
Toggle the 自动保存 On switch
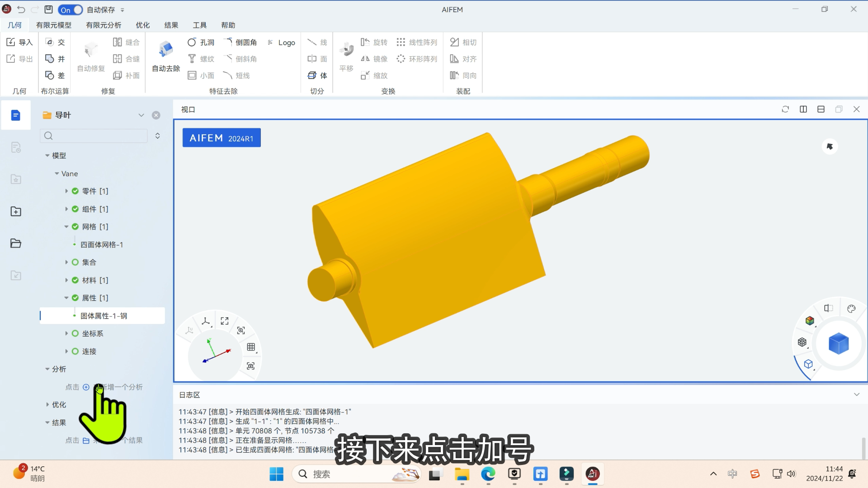71,9
